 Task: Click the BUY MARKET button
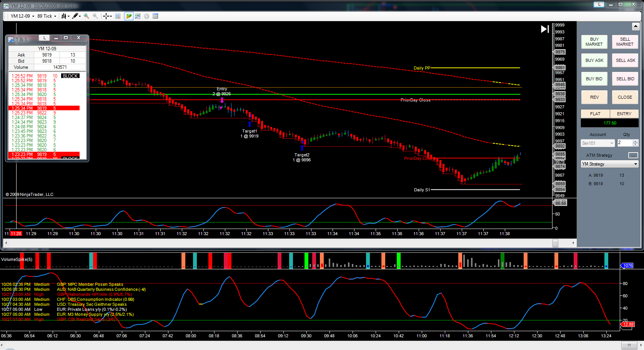(594, 42)
